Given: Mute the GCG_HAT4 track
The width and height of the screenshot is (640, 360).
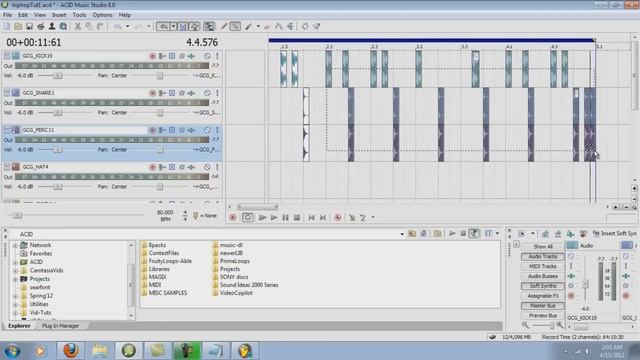Looking at the screenshot, I should point(207,167).
